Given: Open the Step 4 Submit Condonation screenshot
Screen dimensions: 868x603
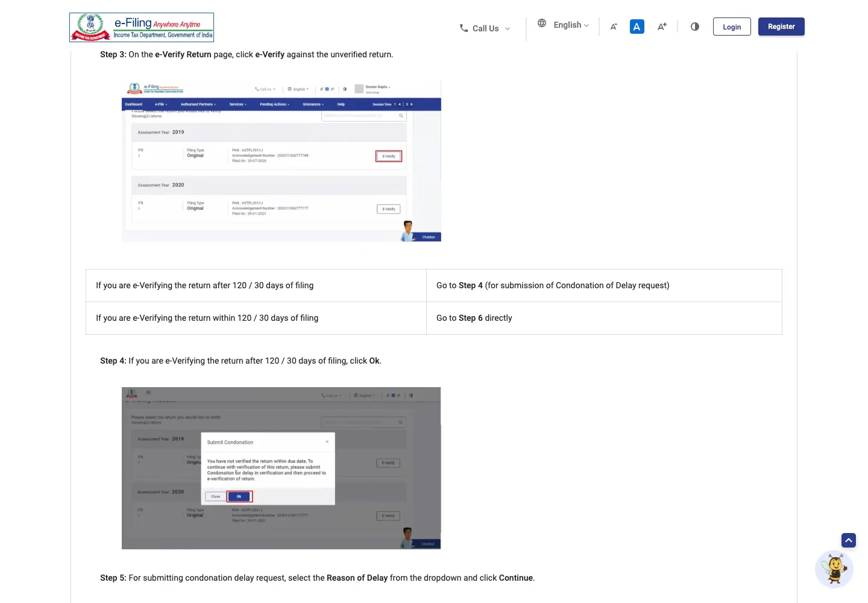Looking at the screenshot, I should tap(281, 468).
